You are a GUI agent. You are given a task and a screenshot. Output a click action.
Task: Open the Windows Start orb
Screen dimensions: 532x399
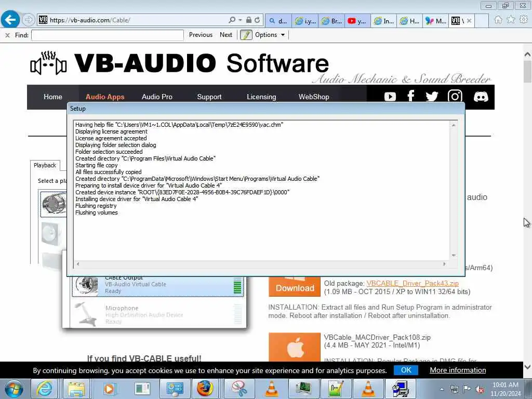point(14,389)
